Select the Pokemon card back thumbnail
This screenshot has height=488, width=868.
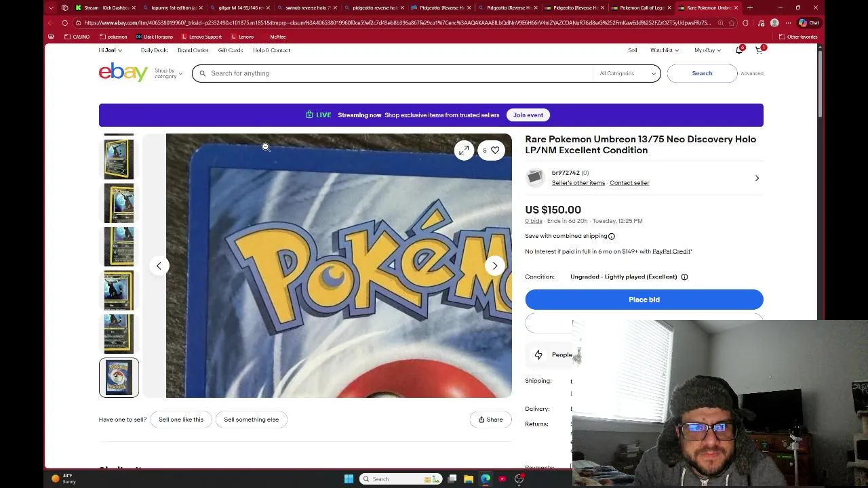click(119, 378)
